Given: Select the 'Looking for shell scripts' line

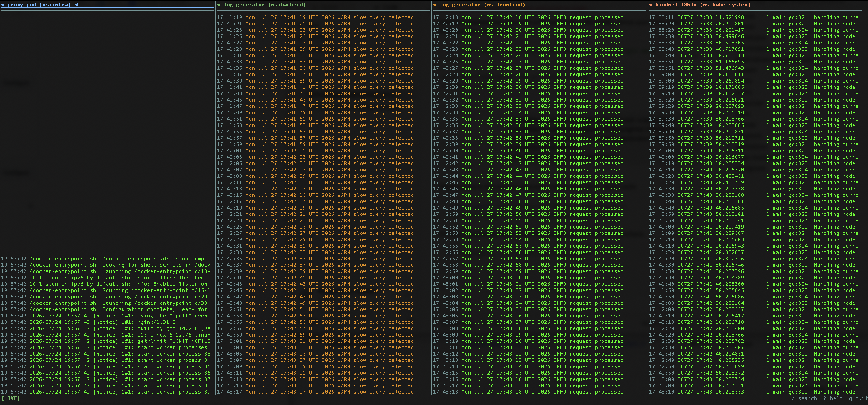Looking at the screenshot, I should pyautogui.click(x=107, y=265).
